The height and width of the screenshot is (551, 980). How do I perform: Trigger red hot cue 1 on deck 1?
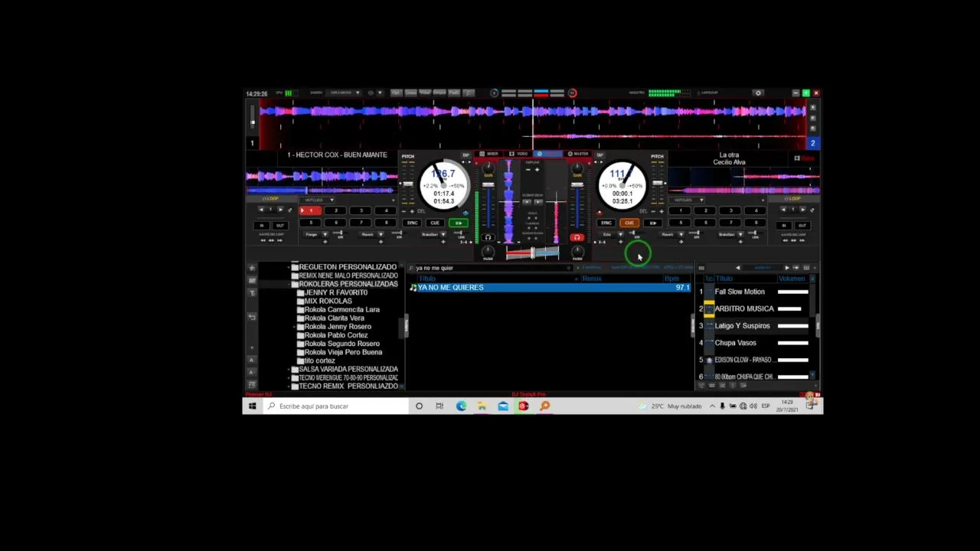pyautogui.click(x=311, y=210)
